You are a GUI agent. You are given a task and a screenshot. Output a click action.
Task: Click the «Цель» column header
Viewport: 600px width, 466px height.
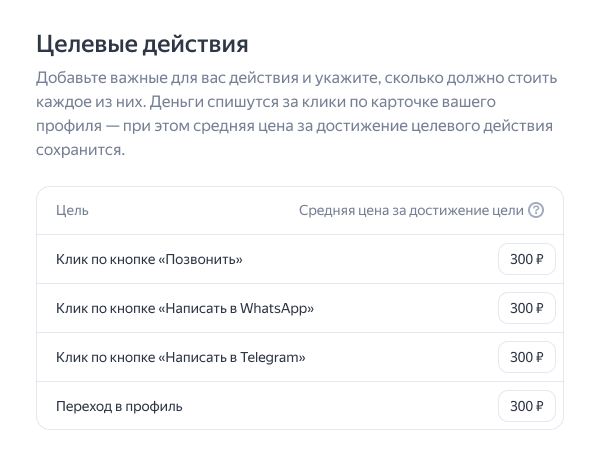[72, 211]
